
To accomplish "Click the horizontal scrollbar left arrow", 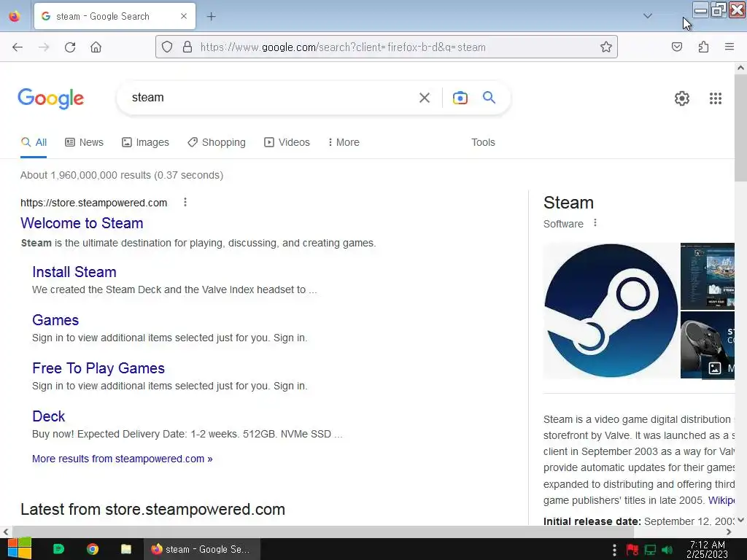I will click(x=6, y=532).
